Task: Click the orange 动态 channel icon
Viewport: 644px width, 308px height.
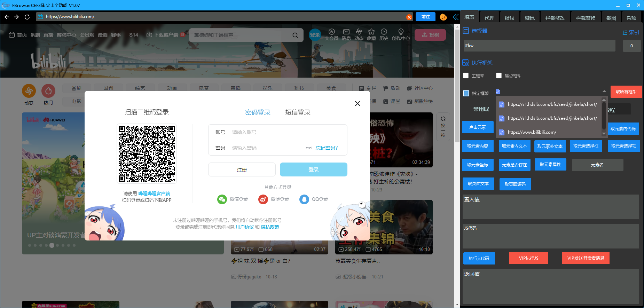Action: coord(29,91)
